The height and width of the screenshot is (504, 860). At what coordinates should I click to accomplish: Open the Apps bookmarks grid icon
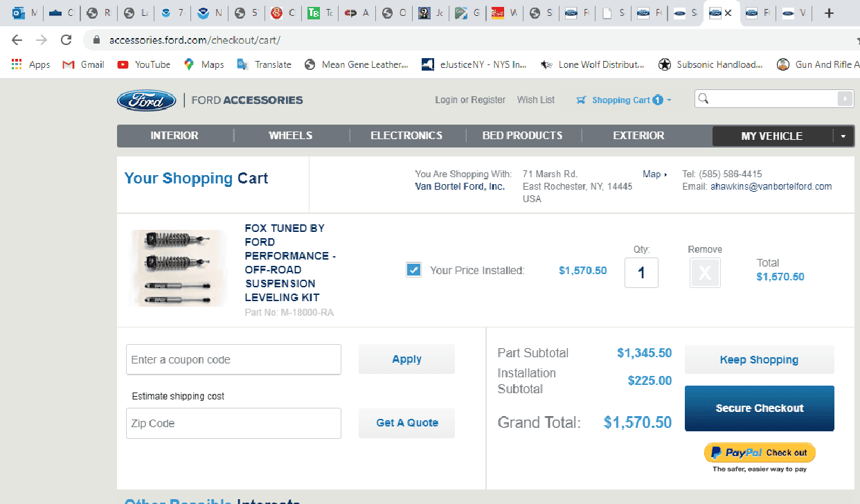click(17, 64)
